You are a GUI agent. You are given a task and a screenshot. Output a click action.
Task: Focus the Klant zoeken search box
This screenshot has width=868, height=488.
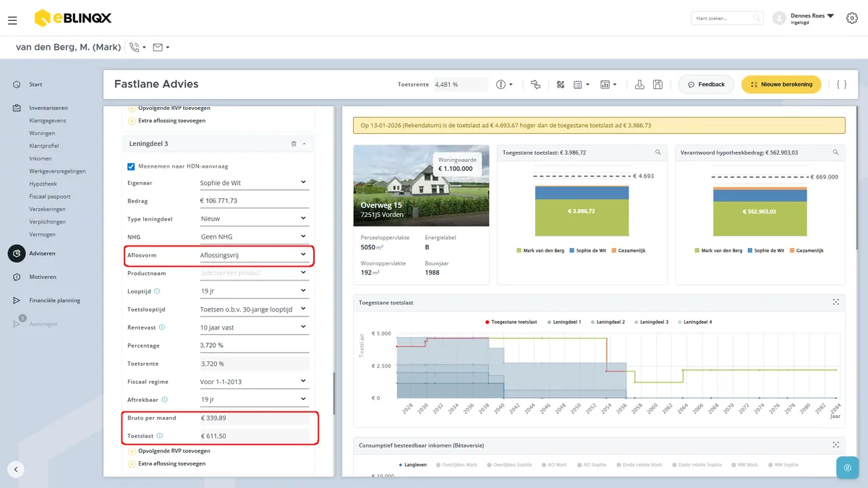[727, 18]
